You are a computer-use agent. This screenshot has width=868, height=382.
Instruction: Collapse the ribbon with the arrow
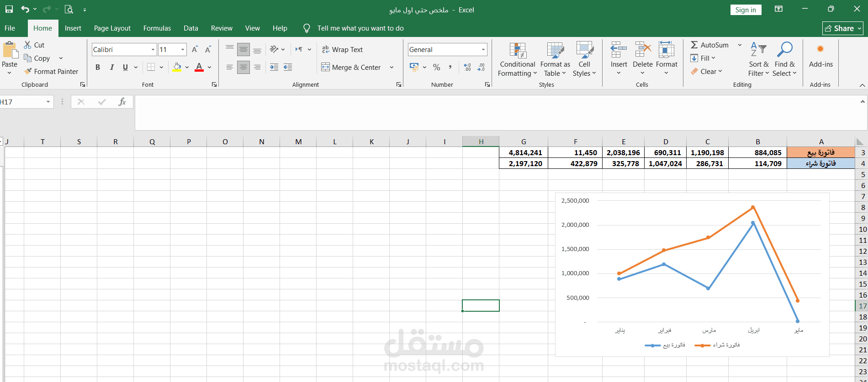862,85
